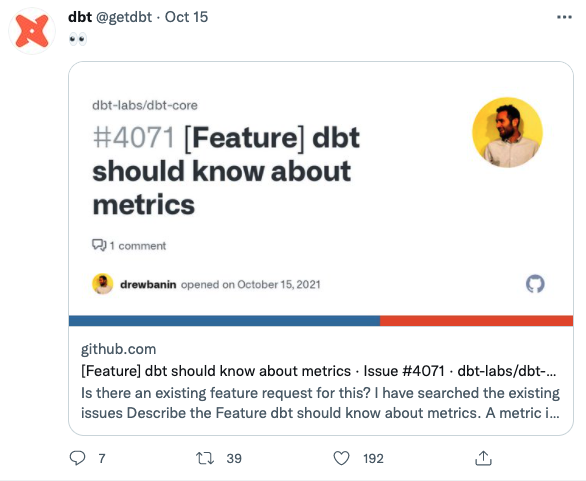Click the #4071 Feature issue headline
The height and width of the screenshot is (481, 586).
point(226,171)
